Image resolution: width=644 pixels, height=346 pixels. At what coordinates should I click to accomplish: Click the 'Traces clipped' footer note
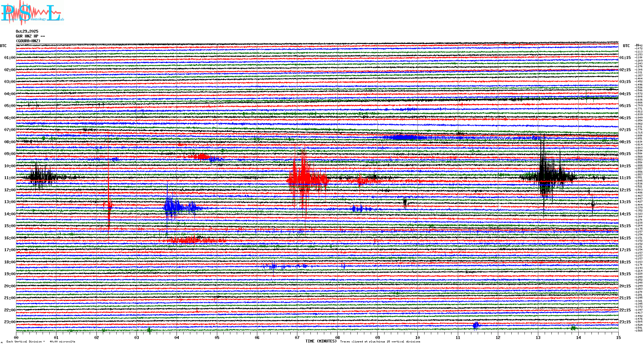pyautogui.click(x=380, y=342)
